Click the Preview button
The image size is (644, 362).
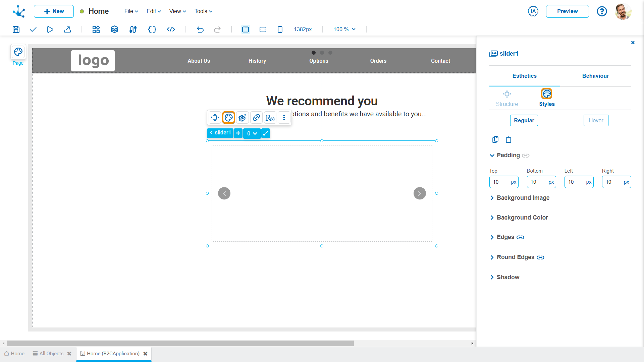567,11
